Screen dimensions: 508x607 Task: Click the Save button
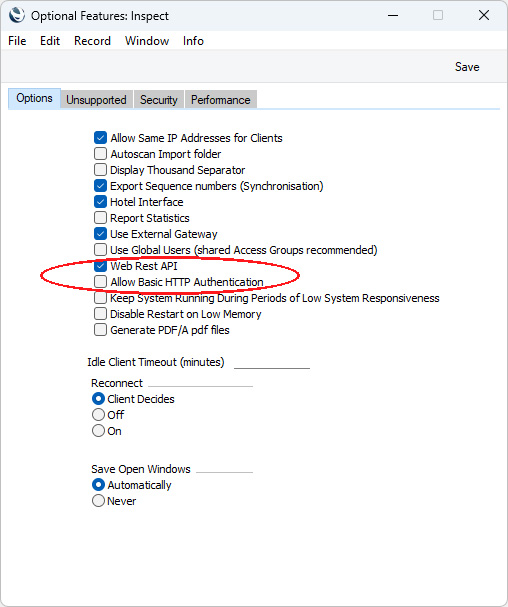point(467,67)
